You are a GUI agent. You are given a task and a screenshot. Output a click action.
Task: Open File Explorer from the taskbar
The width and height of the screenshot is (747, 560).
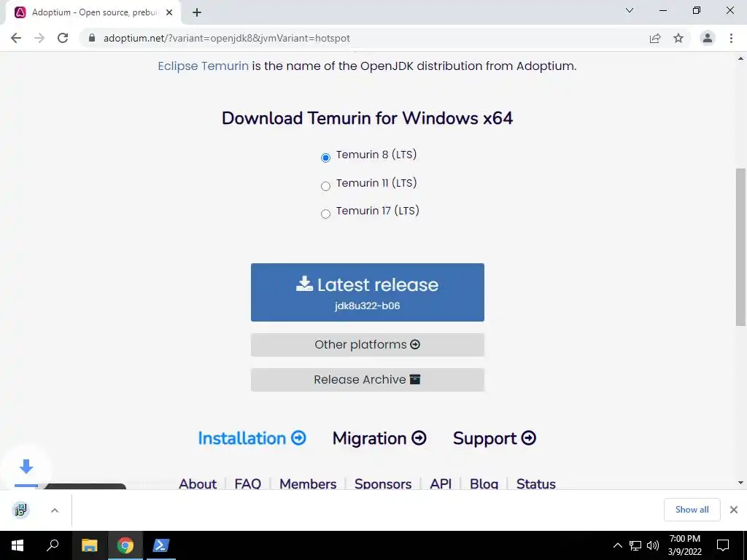coord(89,545)
